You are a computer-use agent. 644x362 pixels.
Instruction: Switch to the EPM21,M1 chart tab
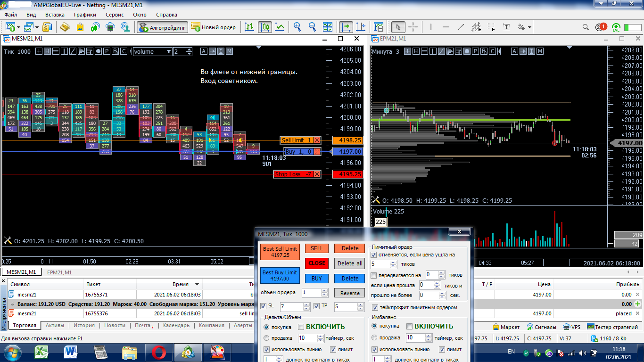[x=59, y=272]
